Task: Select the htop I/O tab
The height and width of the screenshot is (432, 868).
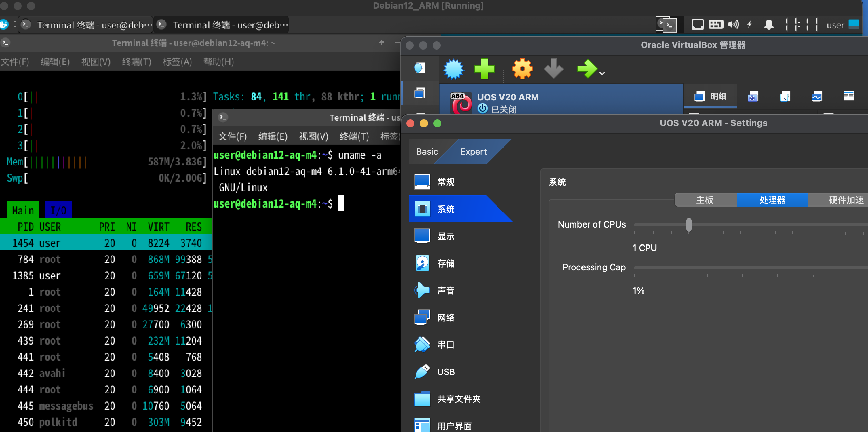Action: [58, 210]
